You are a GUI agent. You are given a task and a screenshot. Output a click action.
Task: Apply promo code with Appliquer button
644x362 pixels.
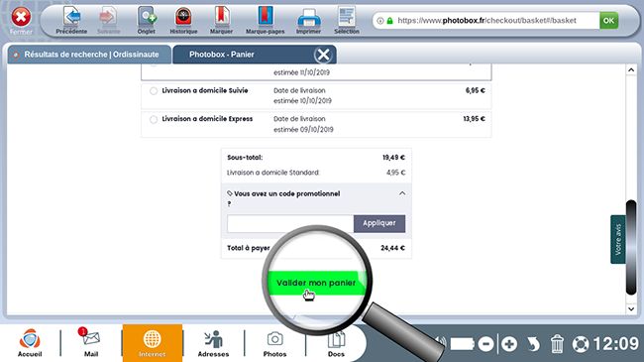pyautogui.click(x=379, y=223)
